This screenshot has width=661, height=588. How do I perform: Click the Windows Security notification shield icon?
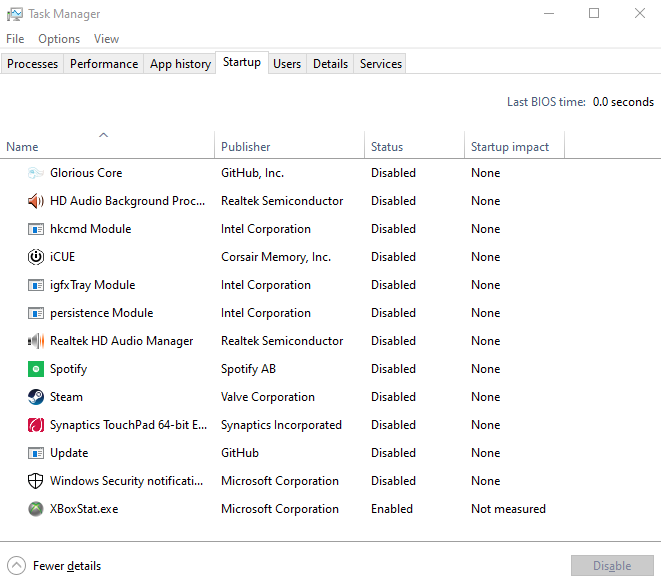pyautogui.click(x=36, y=481)
